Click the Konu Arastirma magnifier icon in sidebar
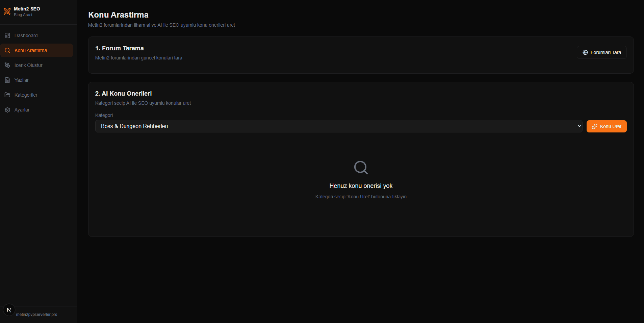Screen dimensions: 644x323 pyautogui.click(x=7, y=50)
